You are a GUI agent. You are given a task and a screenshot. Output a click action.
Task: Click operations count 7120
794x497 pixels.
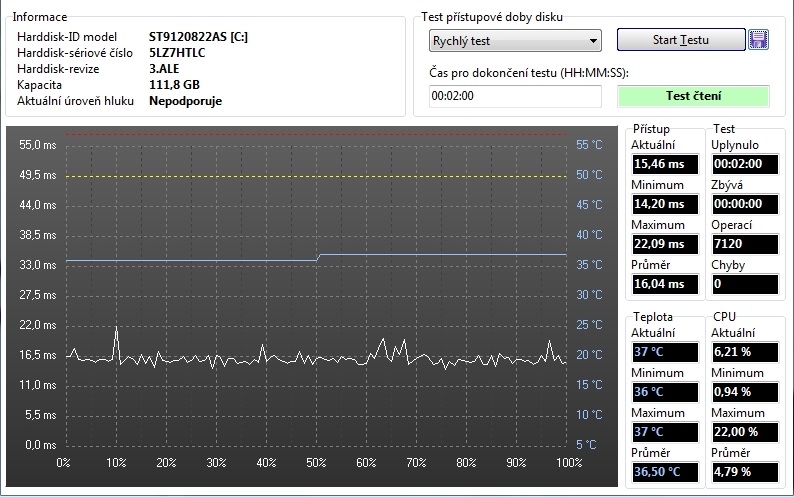tap(745, 244)
